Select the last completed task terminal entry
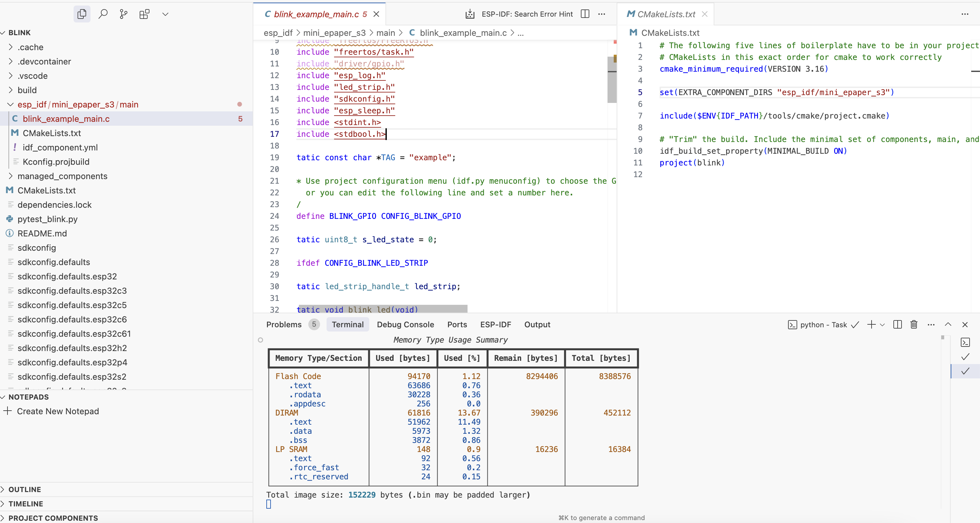Screen dimensions: 980x523 click(965, 371)
